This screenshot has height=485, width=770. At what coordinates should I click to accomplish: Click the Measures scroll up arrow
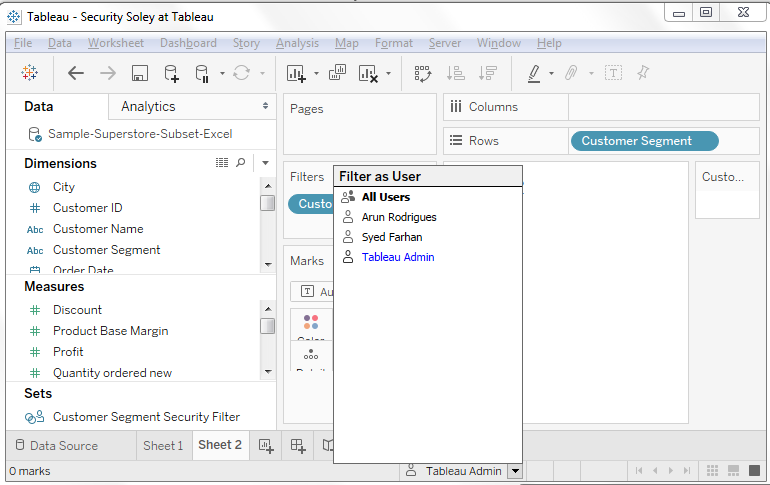click(x=268, y=309)
